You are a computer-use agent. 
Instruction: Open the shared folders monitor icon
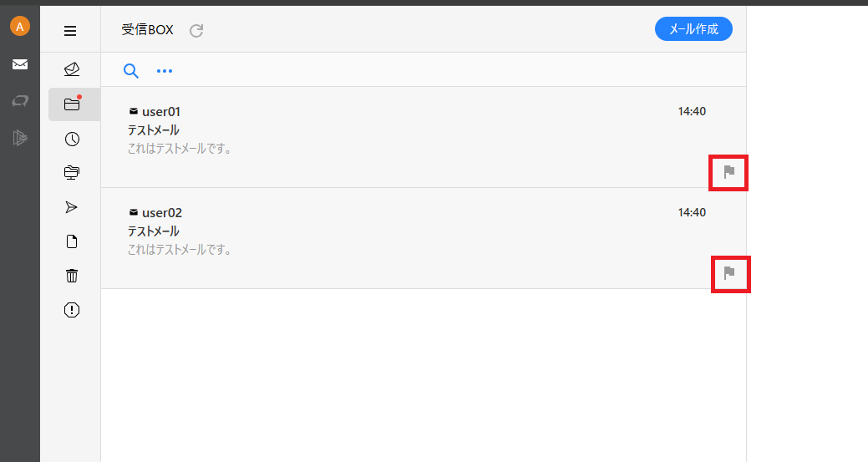(72, 173)
